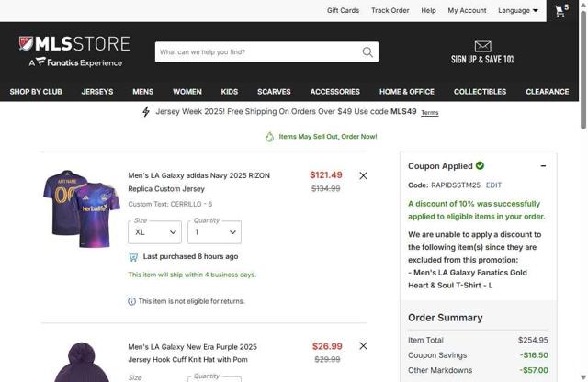The image size is (588, 382).
Task: Go to the Clearance menu
Action: pyautogui.click(x=547, y=92)
